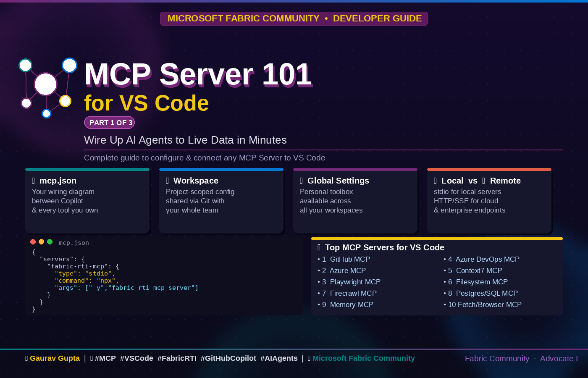Click the '"command": "npx",' code line
The height and width of the screenshot is (378, 588).
click(x=87, y=281)
